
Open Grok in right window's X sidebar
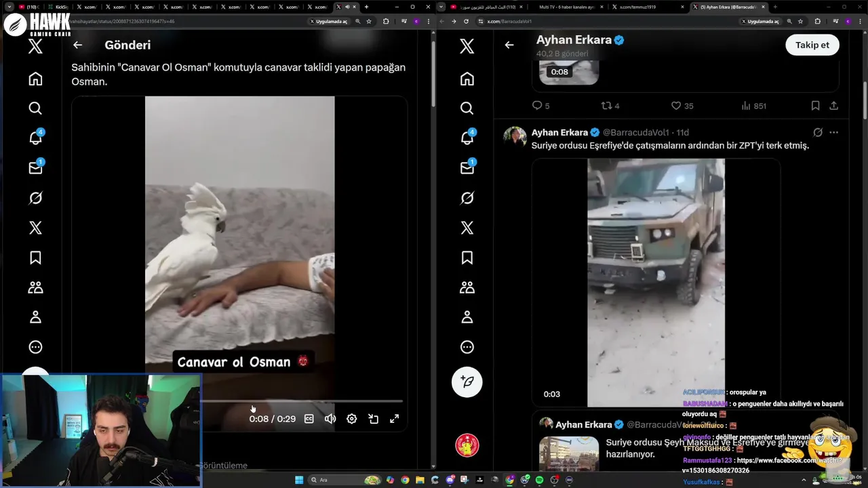467,198
